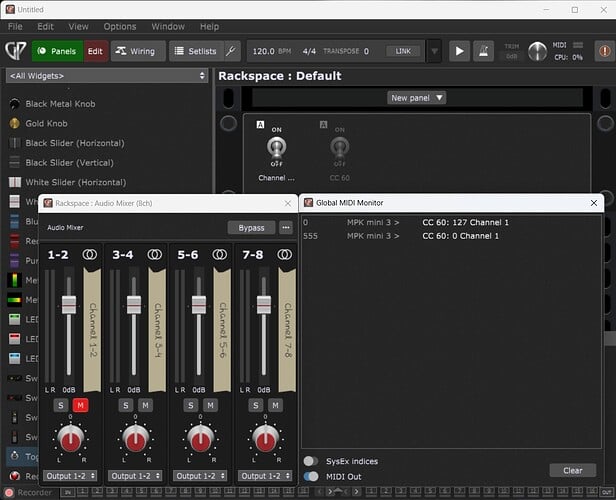Flip the Channel toggle switch widget in the panel
Image resolution: width=616 pixels, height=500 pixels.
click(275, 150)
